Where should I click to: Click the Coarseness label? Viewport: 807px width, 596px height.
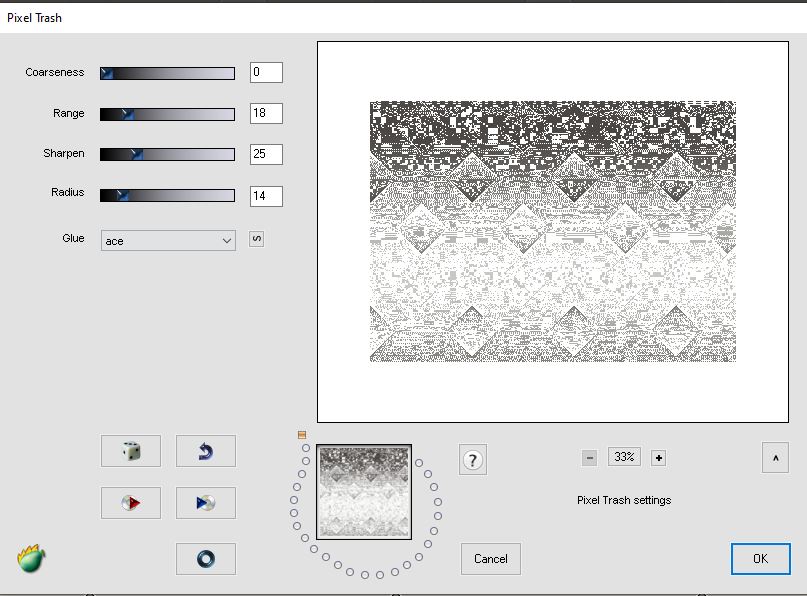pyautogui.click(x=55, y=72)
